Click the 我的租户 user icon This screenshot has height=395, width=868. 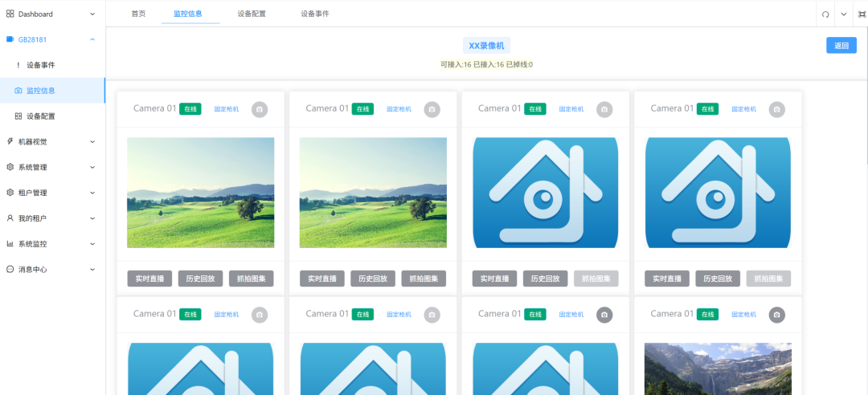(10, 218)
